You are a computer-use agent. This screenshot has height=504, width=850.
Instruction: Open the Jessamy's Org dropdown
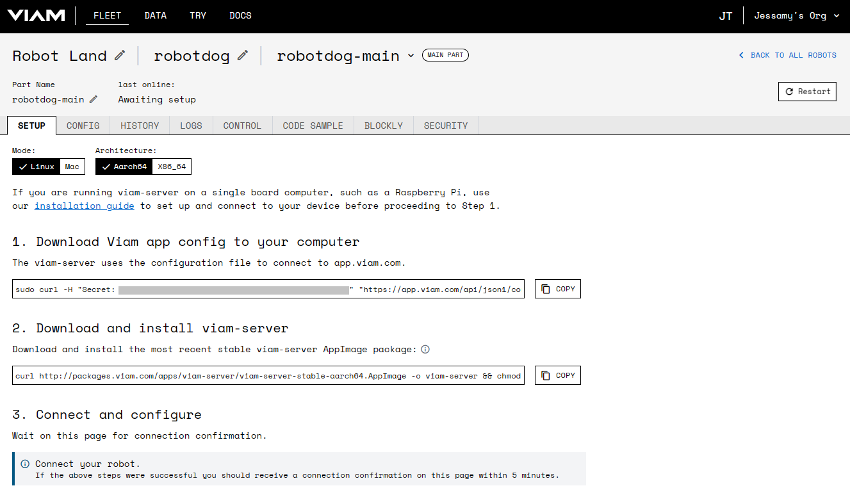coord(796,15)
